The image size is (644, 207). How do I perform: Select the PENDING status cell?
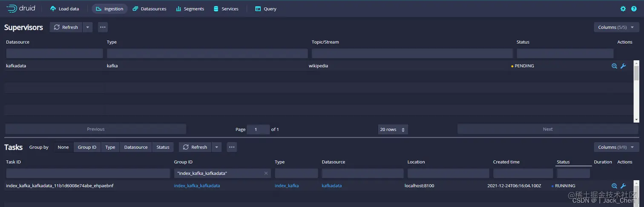(x=523, y=66)
